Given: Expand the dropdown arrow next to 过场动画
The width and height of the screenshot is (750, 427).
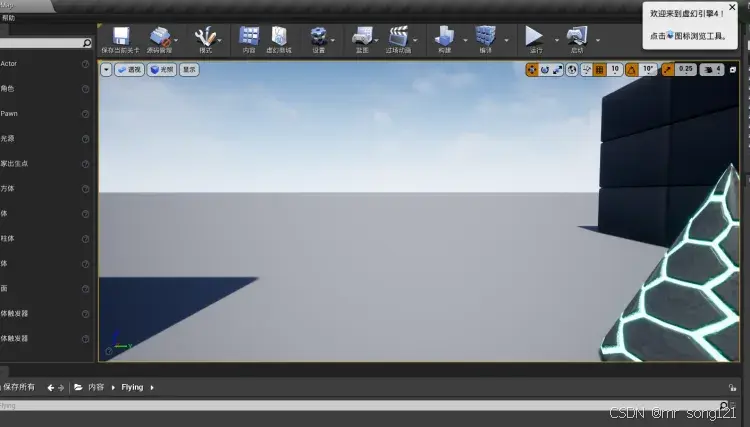Looking at the screenshot, I should 415,40.
